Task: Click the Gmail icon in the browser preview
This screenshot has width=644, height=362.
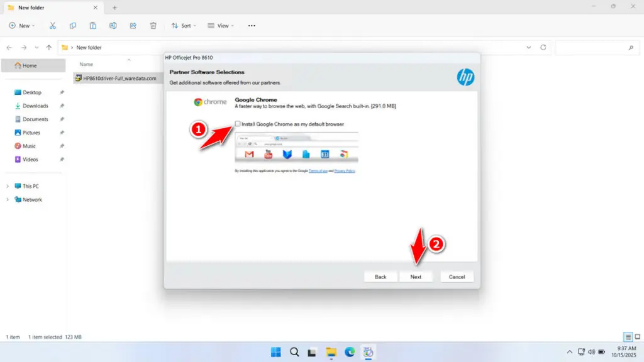Action: pyautogui.click(x=249, y=154)
